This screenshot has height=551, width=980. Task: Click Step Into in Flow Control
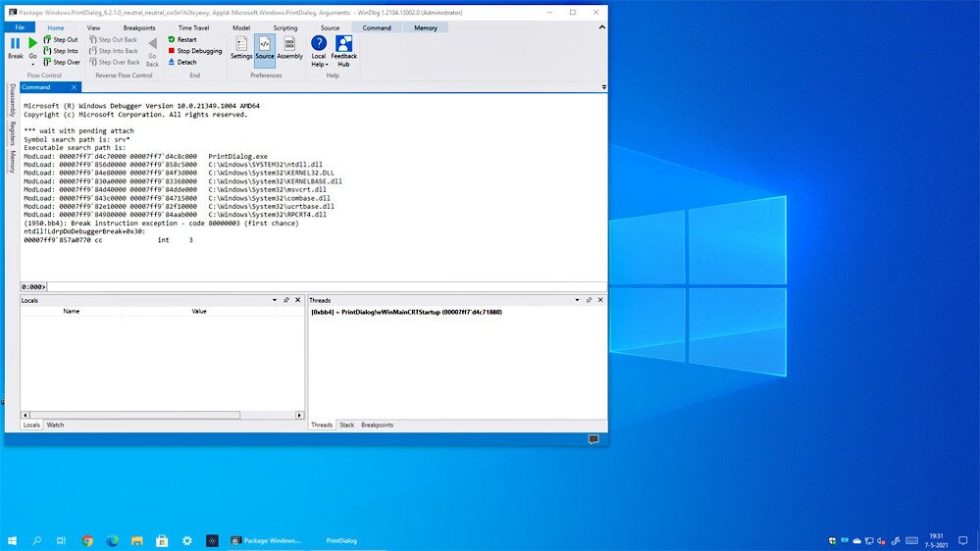tap(61, 51)
